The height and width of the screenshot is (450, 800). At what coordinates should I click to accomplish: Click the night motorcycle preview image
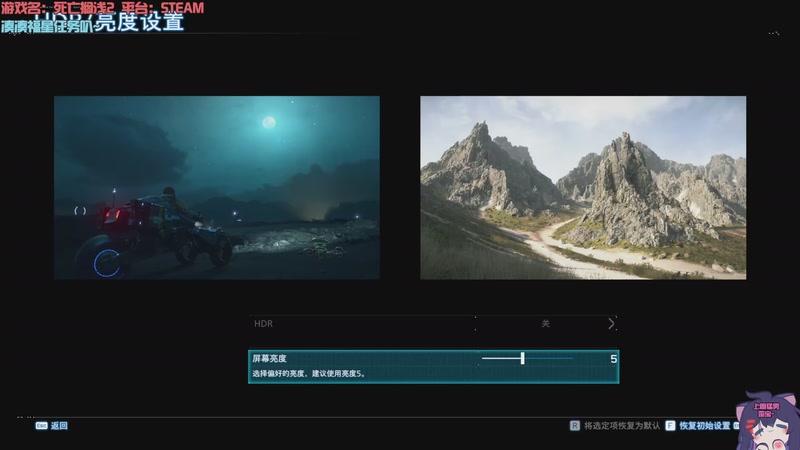pos(217,188)
